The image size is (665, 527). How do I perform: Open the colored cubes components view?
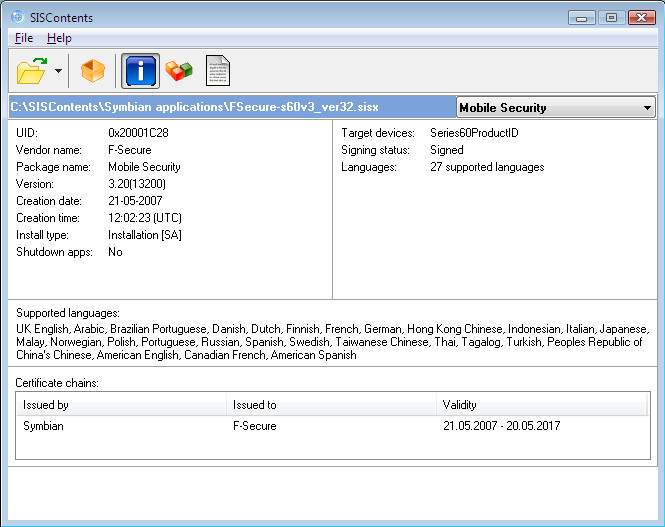(x=179, y=71)
